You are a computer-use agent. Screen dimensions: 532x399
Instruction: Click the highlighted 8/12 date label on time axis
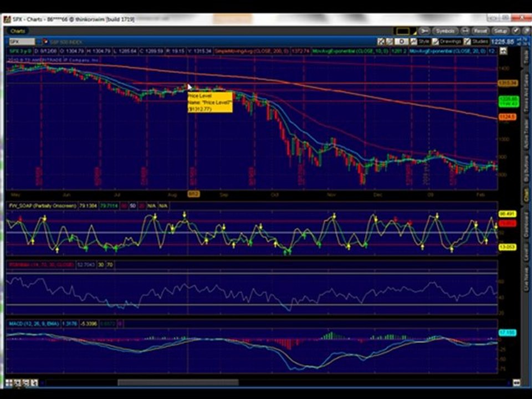(x=193, y=194)
